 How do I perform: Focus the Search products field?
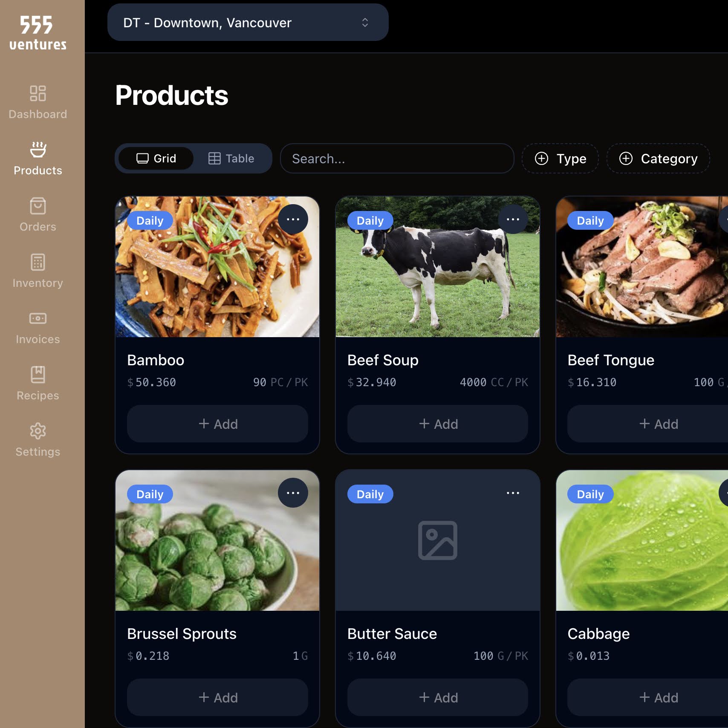point(397,159)
